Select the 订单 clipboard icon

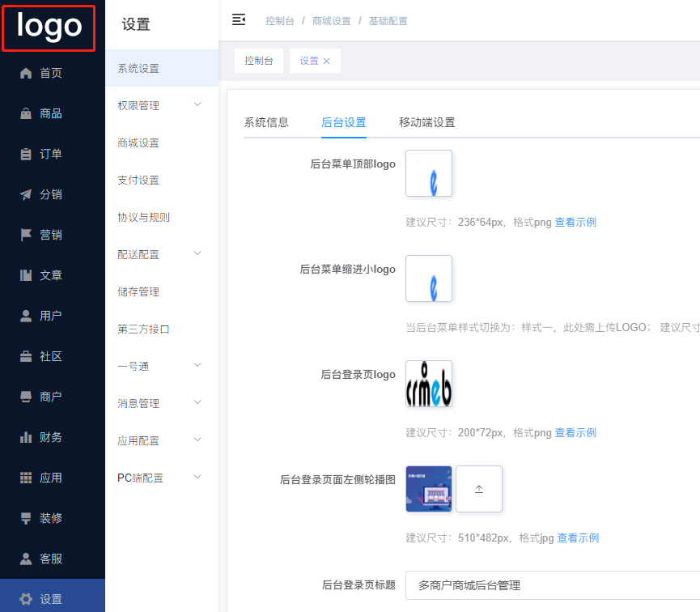coord(26,154)
